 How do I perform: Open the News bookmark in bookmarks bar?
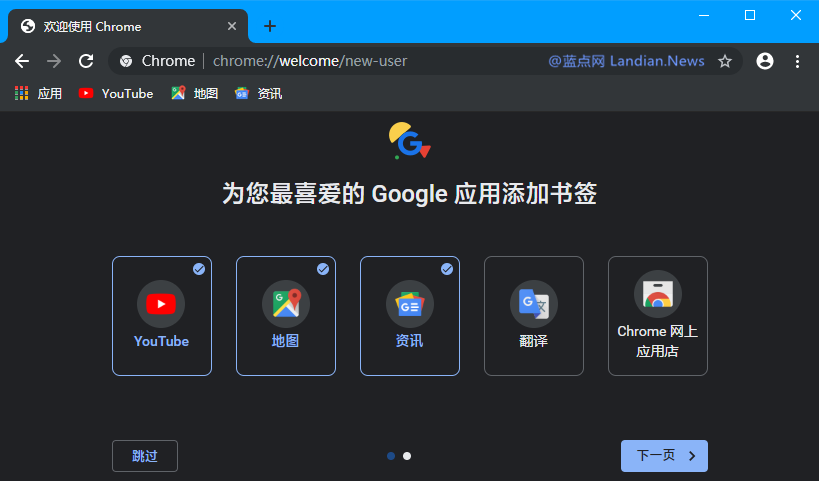pyautogui.click(x=259, y=94)
